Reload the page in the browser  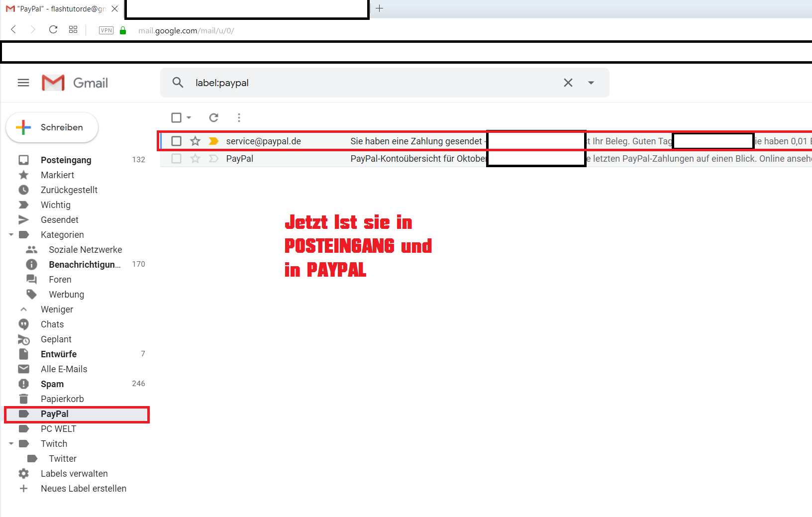click(x=53, y=30)
